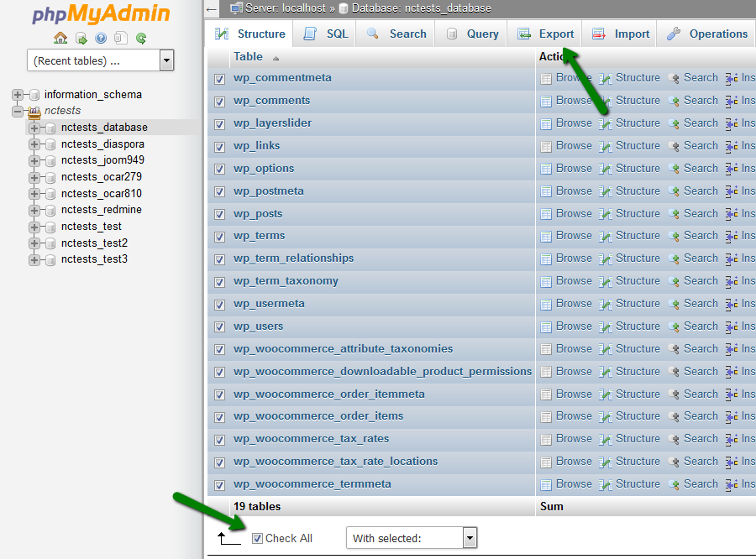Select nctests_ocar810 database in tree

102,193
